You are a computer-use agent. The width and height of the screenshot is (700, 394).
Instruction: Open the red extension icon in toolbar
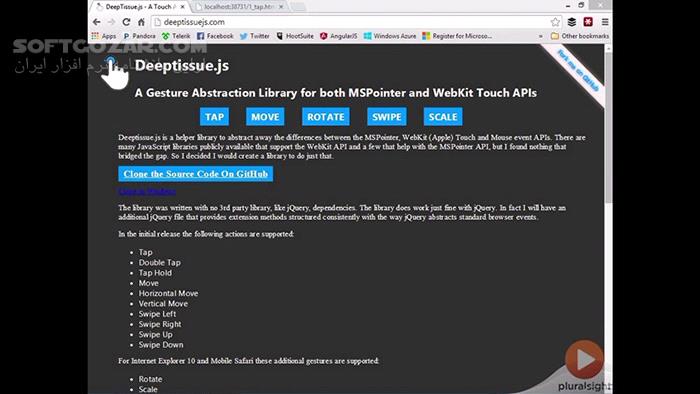588,22
